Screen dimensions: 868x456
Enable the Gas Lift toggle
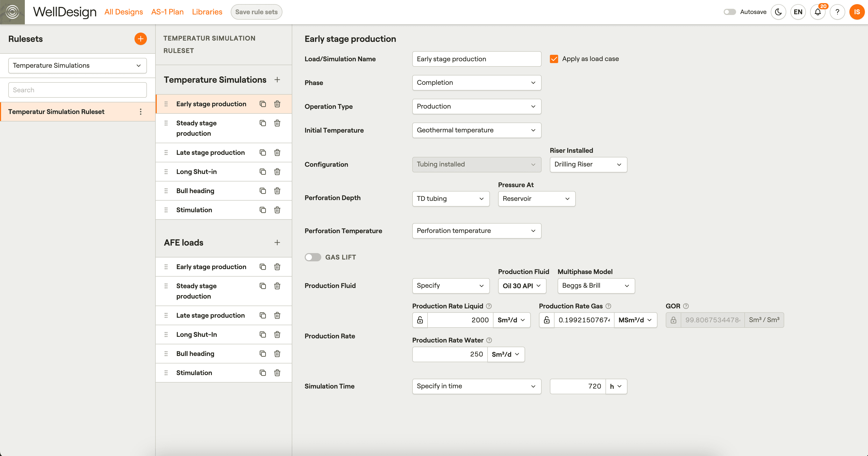pos(313,257)
